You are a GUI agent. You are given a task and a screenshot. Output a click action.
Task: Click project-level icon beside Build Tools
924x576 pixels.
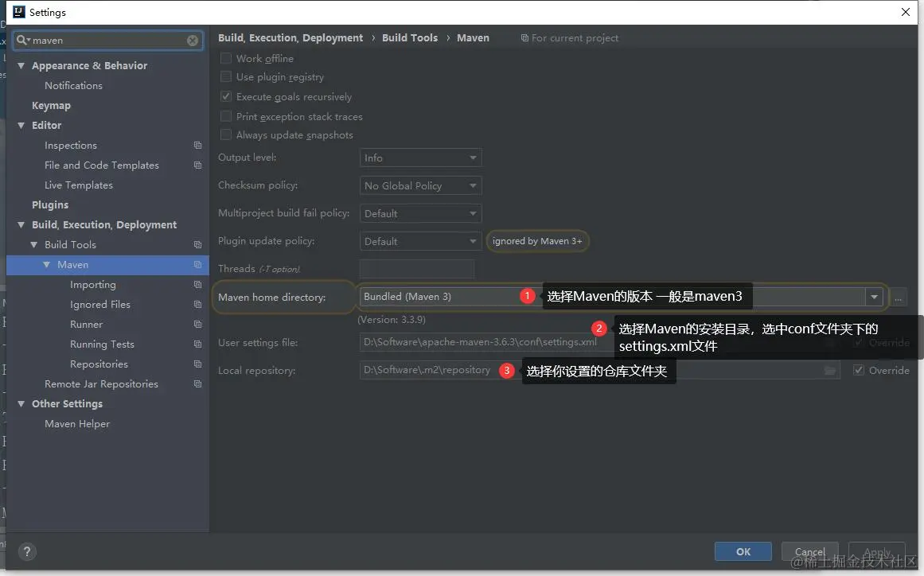click(197, 244)
